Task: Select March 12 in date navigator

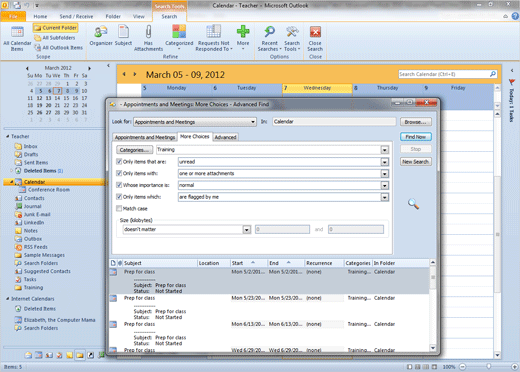Action: tap(40, 98)
